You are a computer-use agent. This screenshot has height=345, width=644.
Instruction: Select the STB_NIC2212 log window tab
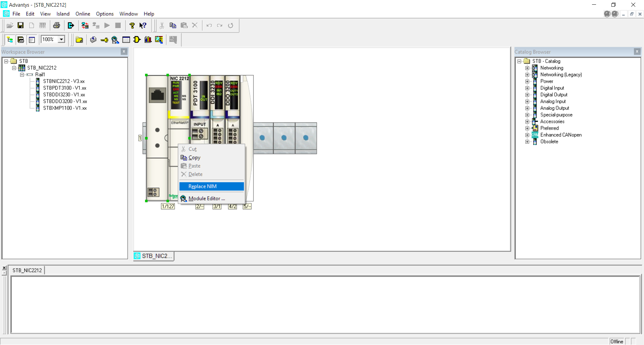coord(27,270)
